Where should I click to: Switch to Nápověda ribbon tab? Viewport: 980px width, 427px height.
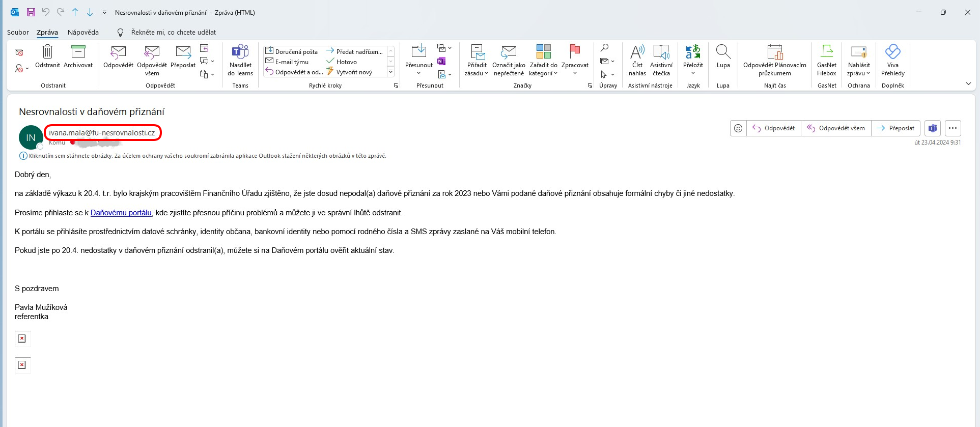[83, 32]
